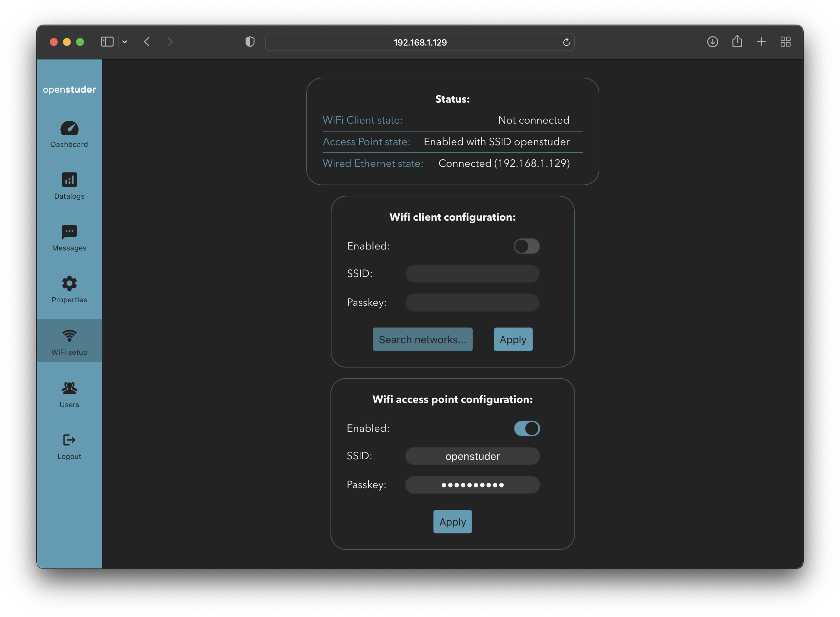Focus the Wifi client SSID field

point(472,274)
